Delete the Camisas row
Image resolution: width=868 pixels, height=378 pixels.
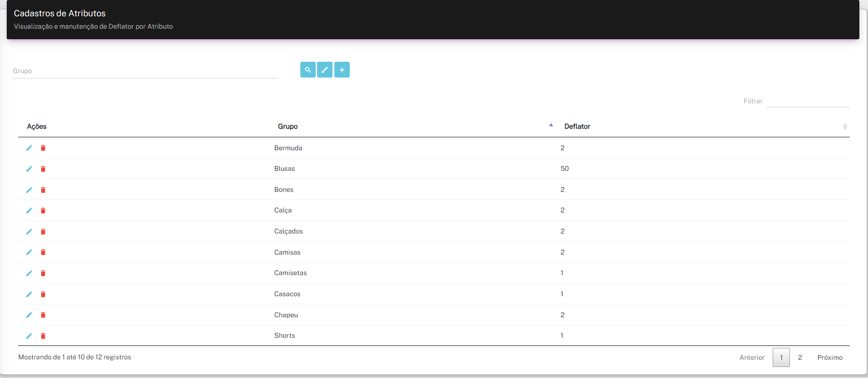(43, 252)
